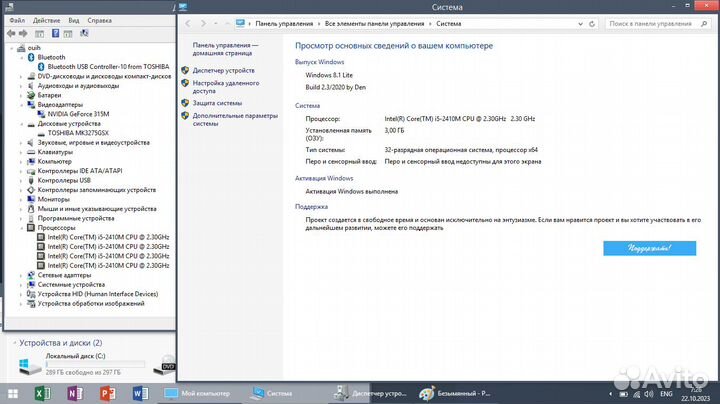The image size is (720, 404).
Task: Click volume icon in system tray
Action: pyautogui.click(x=649, y=394)
